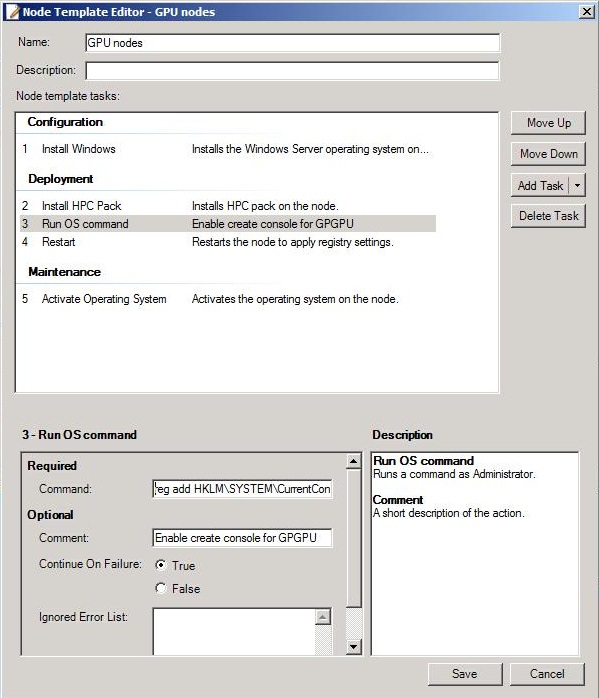The height and width of the screenshot is (698, 599).
Task: Click the Node Template Editor title bar icon
Action: pos(12,11)
